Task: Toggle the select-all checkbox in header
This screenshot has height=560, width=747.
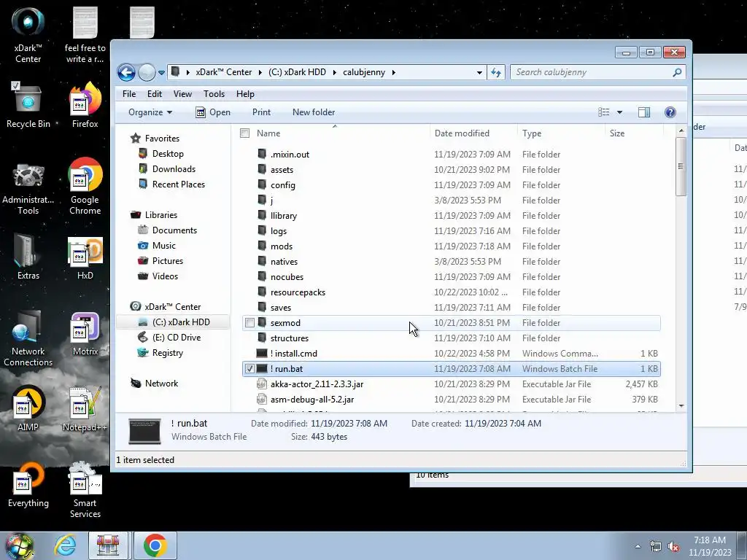Action: (x=245, y=133)
